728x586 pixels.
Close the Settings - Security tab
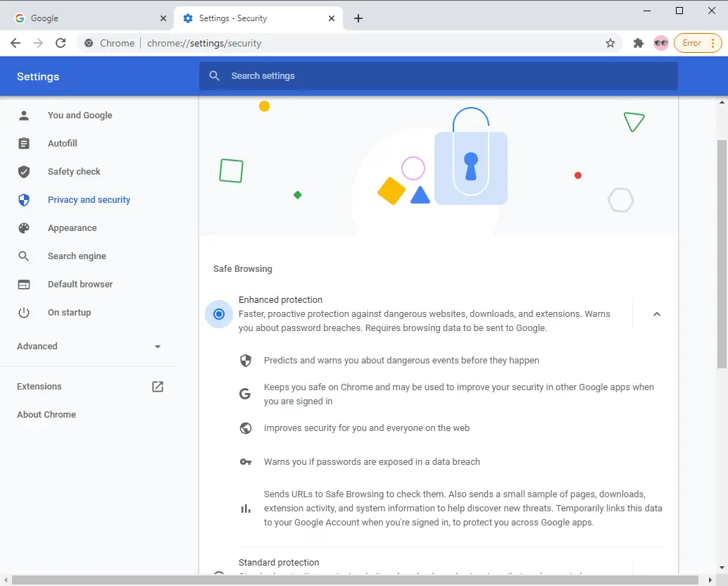pos(332,18)
